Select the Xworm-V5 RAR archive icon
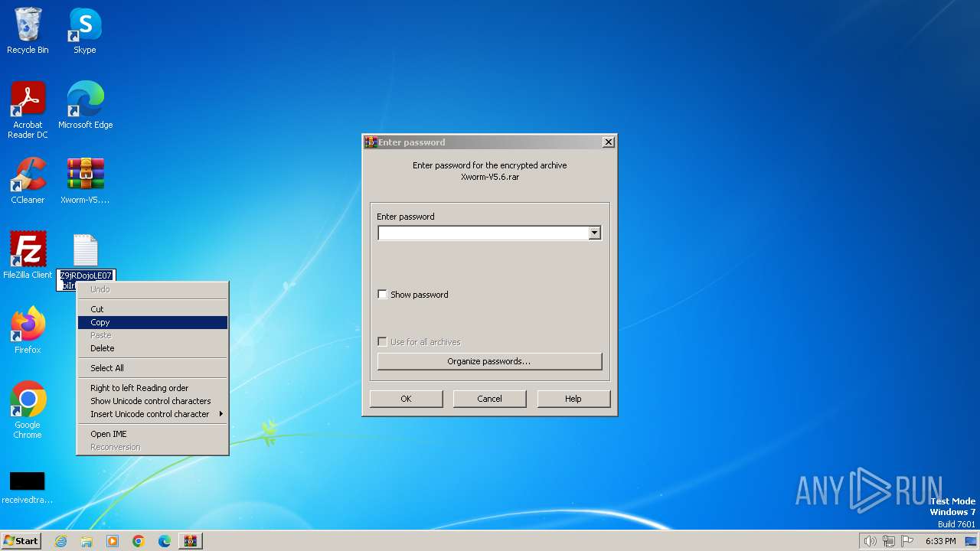 (x=85, y=181)
